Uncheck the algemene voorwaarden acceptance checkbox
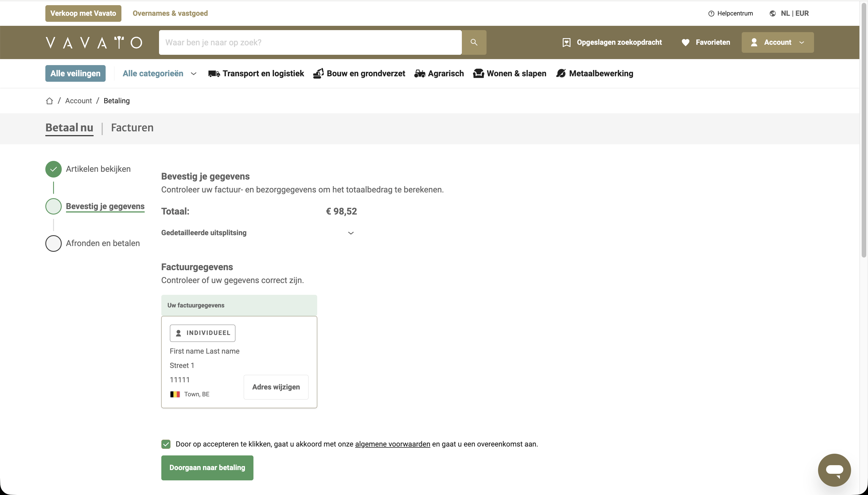Screen dimensions: 868x495 pos(166,444)
